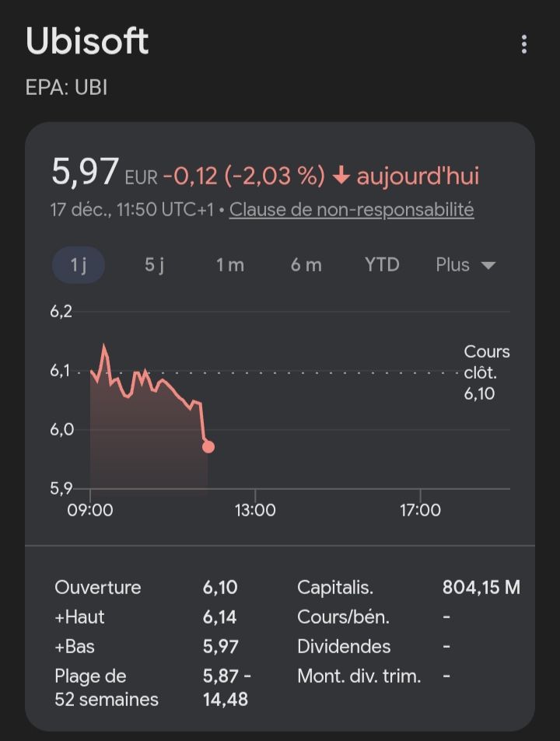The image size is (560, 741).
Task: Select the 1 m chart range
Action: click(229, 265)
